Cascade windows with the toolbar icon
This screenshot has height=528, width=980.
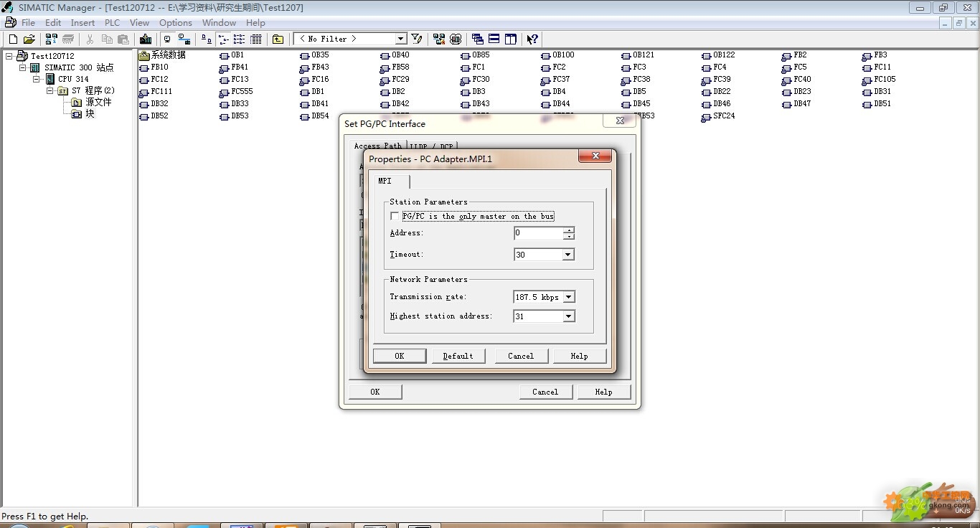point(478,39)
